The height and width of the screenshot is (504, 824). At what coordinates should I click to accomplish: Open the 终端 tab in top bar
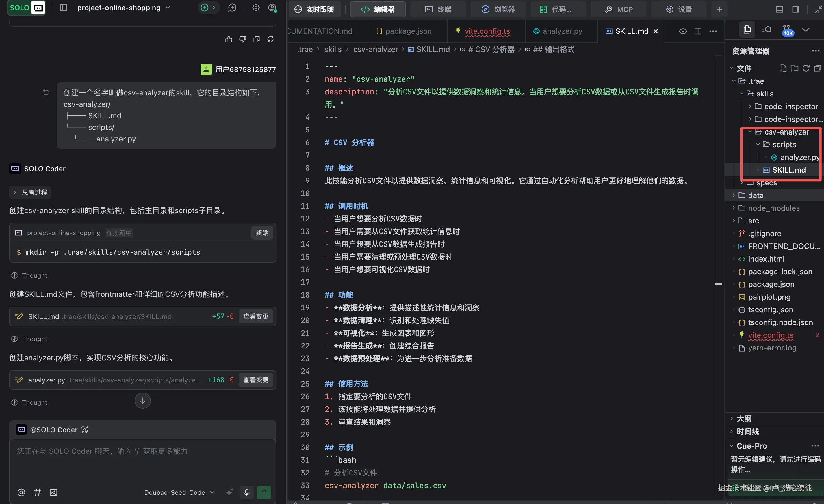point(438,9)
